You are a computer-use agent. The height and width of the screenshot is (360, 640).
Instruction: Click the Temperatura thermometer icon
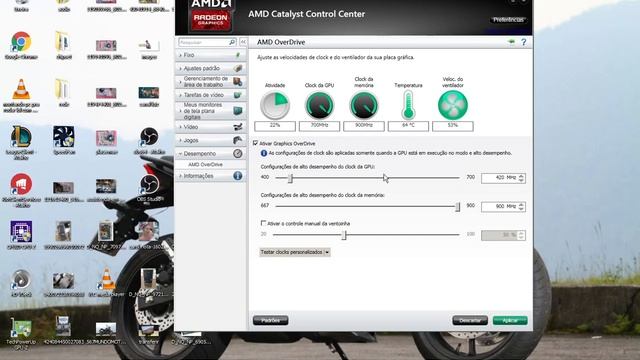click(x=408, y=105)
